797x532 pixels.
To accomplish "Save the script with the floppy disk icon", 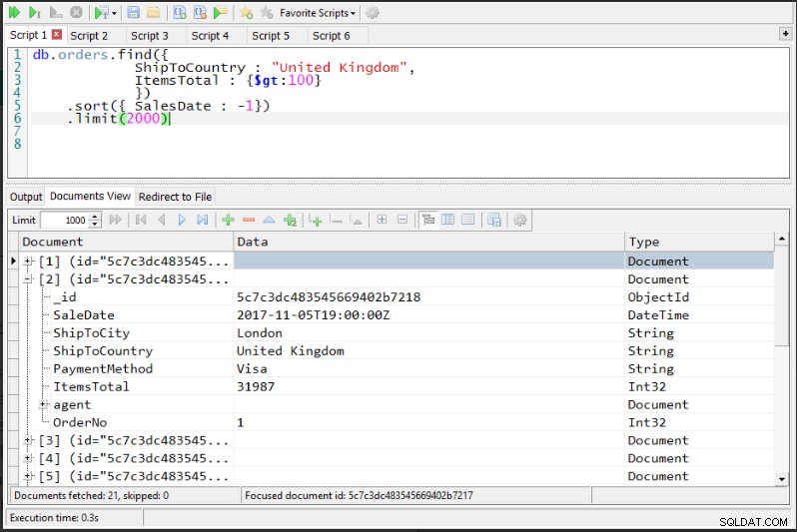I will coord(133,13).
